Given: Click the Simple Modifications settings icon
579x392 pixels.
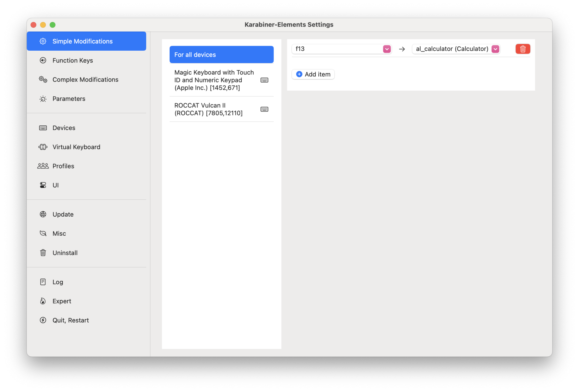Looking at the screenshot, I should 43,41.
